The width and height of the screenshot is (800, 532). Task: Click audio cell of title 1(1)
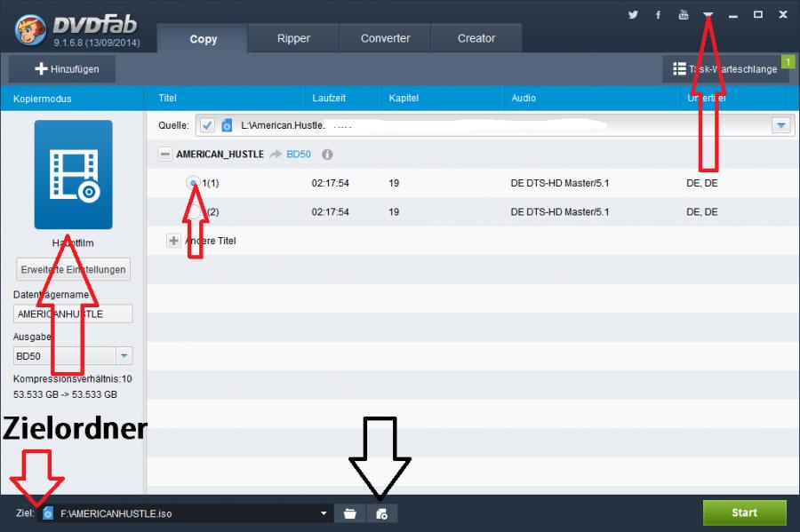560,183
